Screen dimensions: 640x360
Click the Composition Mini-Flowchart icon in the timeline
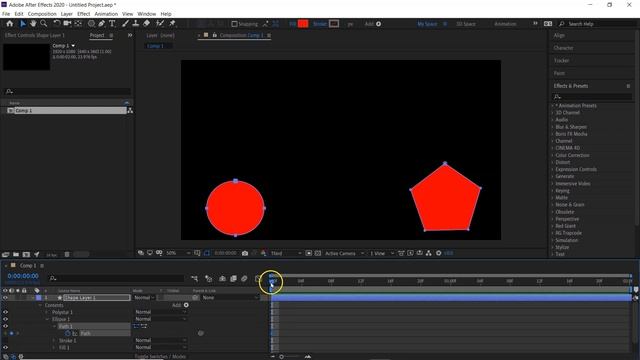[195, 278]
